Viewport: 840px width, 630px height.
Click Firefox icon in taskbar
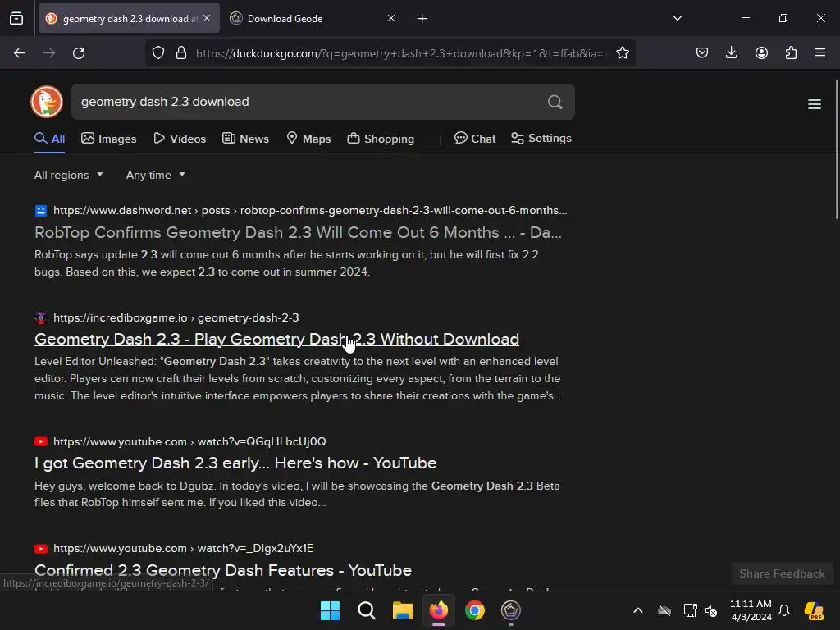click(439, 610)
